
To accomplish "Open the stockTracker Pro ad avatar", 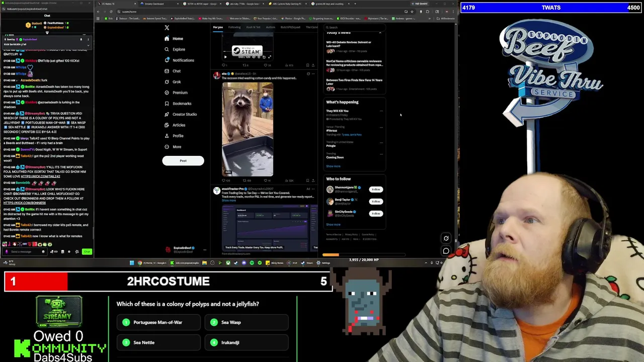I will [217, 191].
